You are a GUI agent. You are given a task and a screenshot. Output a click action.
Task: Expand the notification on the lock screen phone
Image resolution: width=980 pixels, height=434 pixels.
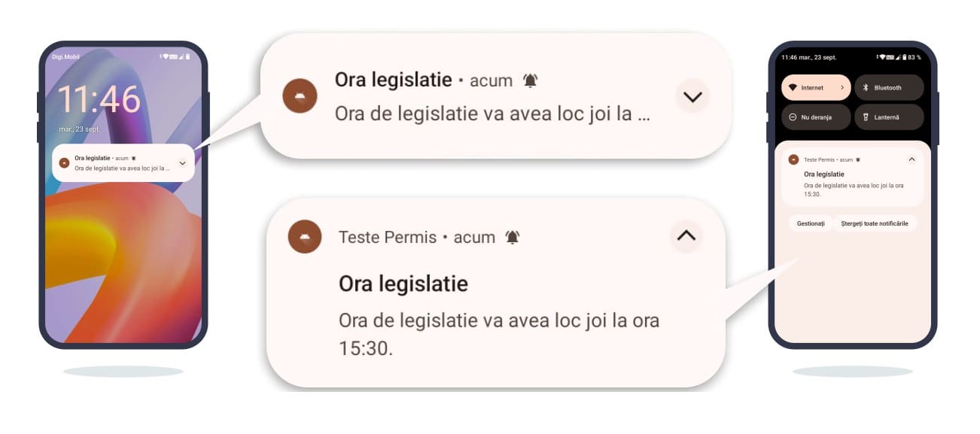182,162
